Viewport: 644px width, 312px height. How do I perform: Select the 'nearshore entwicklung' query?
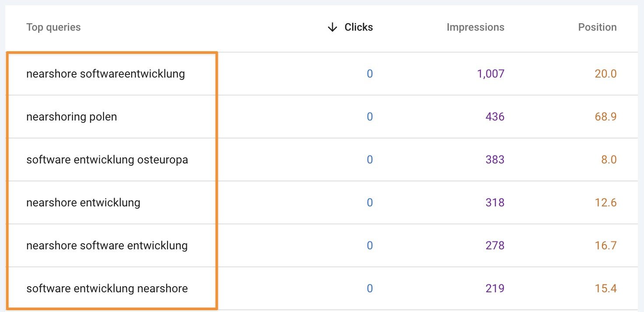pos(83,203)
